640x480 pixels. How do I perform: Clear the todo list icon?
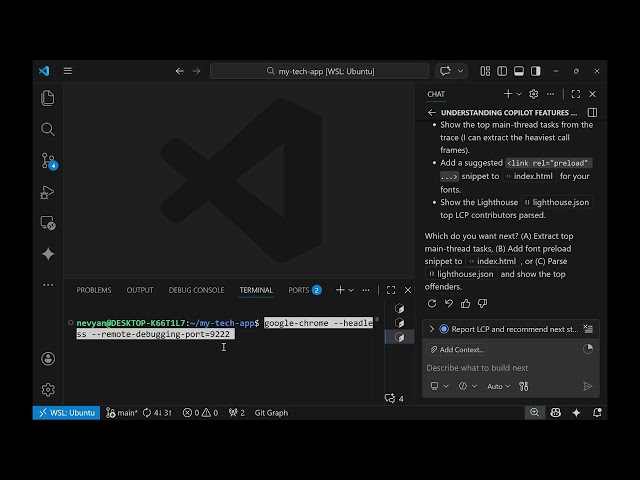pyautogui.click(x=588, y=329)
